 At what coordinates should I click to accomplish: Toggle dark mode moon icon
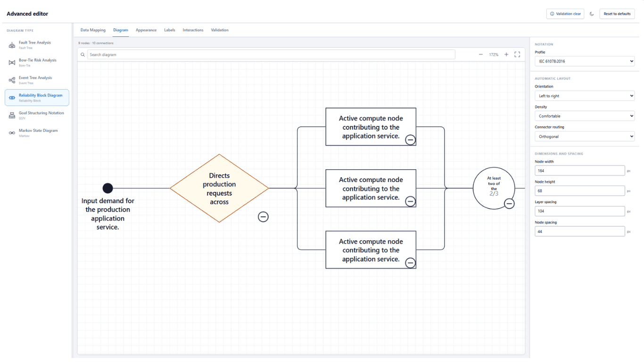point(592,14)
